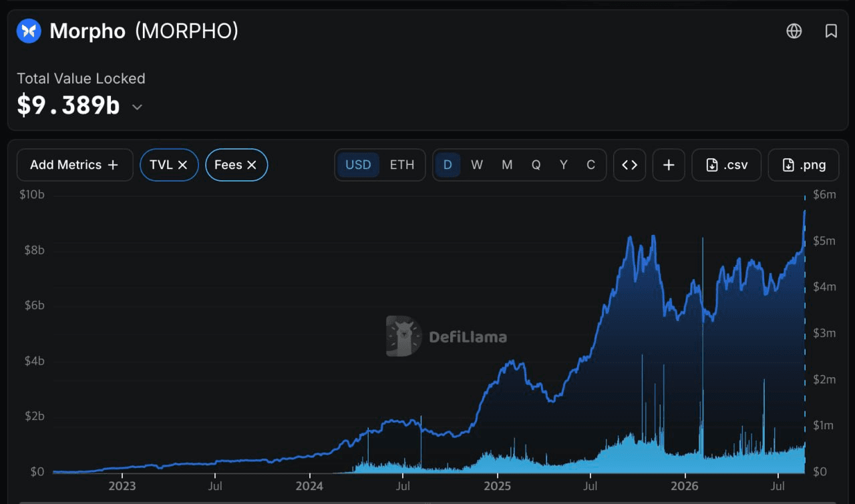Click the 2024 x-axis label
The width and height of the screenshot is (855, 504).
pyautogui.click(x=310, y=485)
